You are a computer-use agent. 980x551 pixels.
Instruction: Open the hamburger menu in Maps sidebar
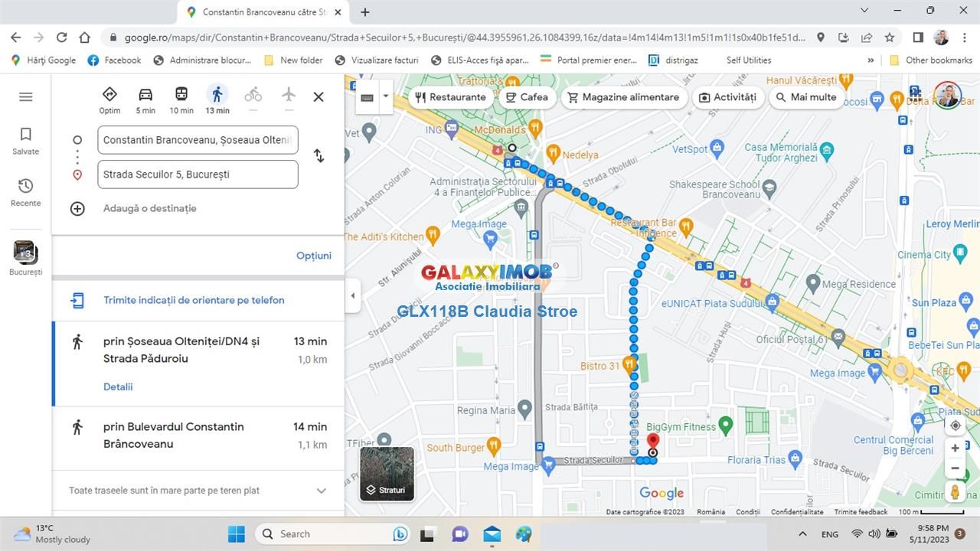(25, 97)
